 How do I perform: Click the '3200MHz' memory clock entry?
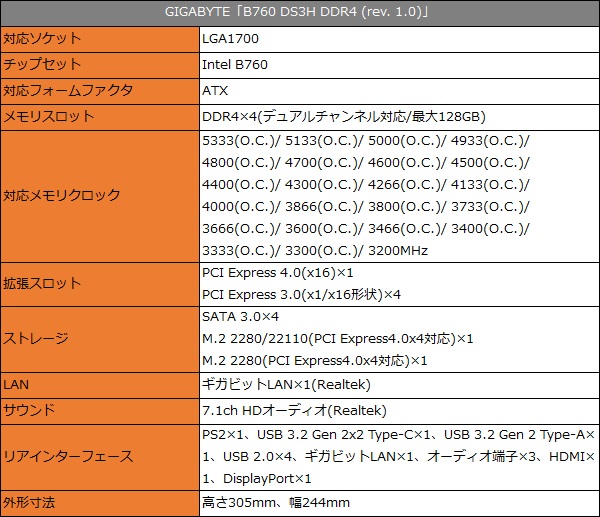coord(398,251)
